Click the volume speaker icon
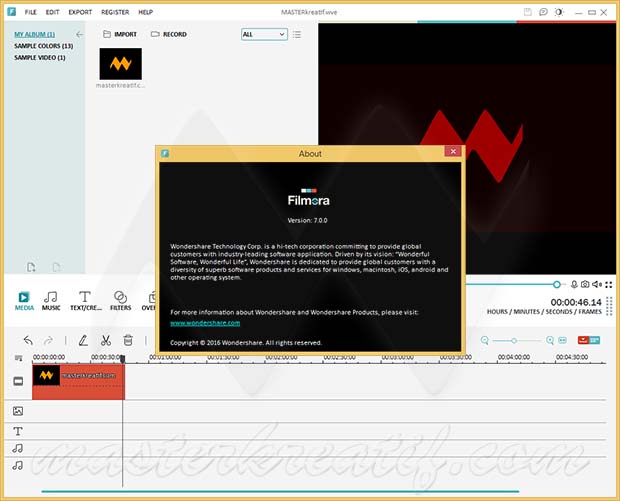The height and width of the screenshot is (501, 620). [597, 284]
